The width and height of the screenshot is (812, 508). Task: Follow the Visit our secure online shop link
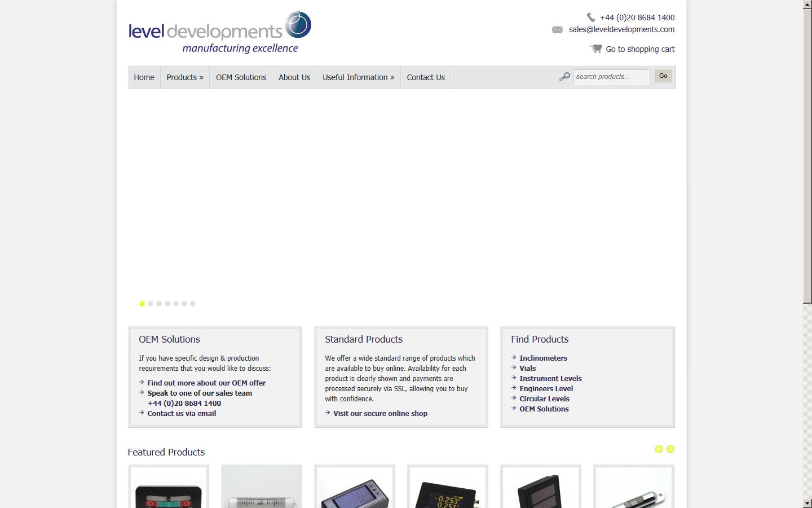[x=380, y=413]
